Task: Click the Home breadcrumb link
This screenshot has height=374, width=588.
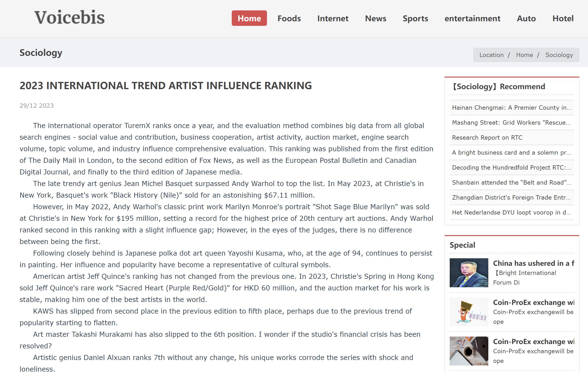Action: 525,55
